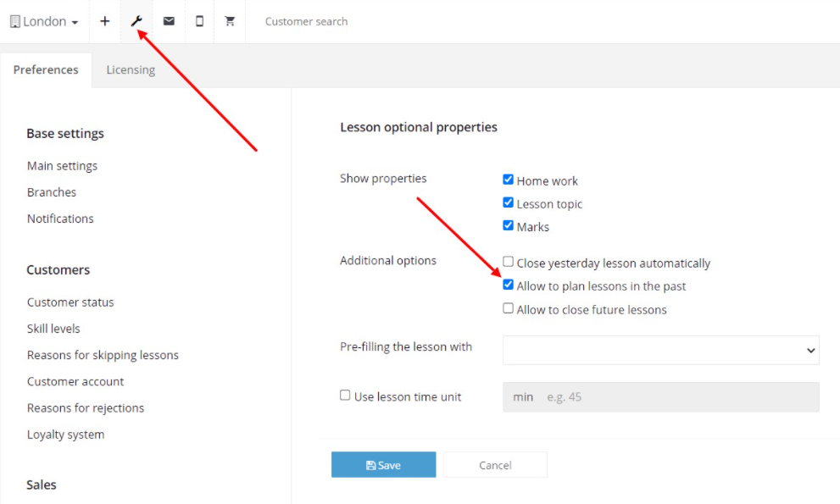Viewport: 840px width, 504px height.
Task: Open Reasons for skipping lessons settings
Action: 103,355
